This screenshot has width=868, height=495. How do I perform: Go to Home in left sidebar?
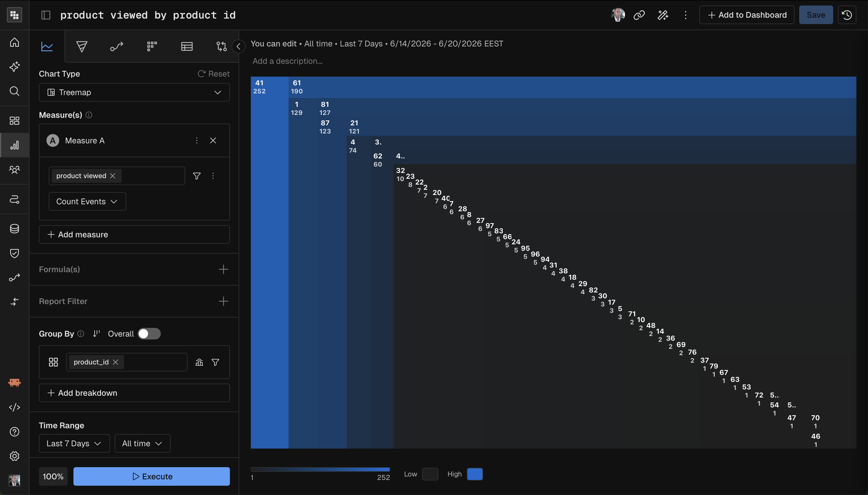[x=14, y=42]
